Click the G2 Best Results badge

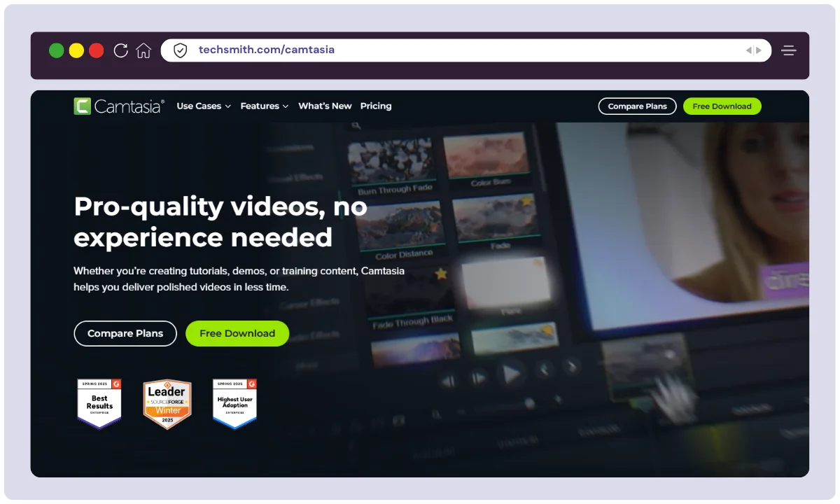(99, 403)
